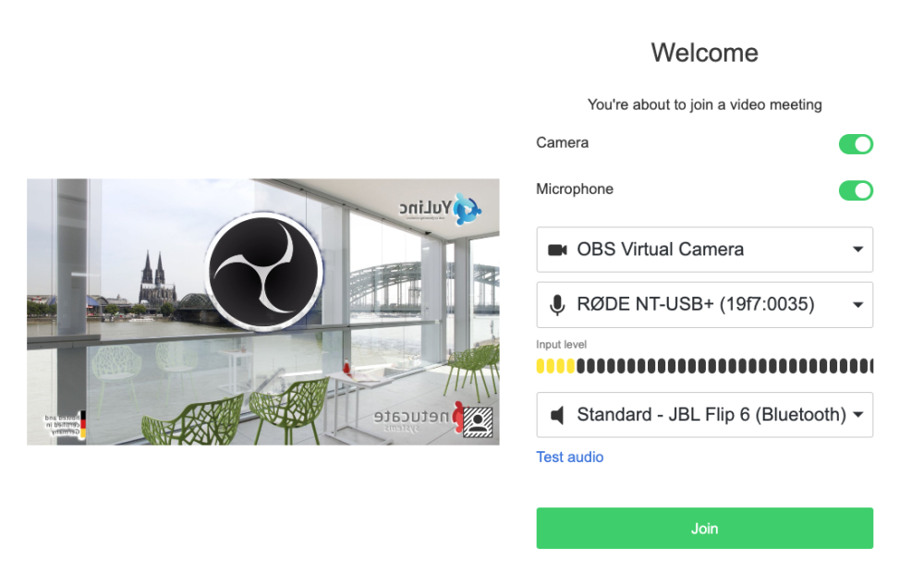Expand the RØDE NT-USB+ microphone dropdown
This screenshot has width=924, height=586.
click(x=704, y=305)
